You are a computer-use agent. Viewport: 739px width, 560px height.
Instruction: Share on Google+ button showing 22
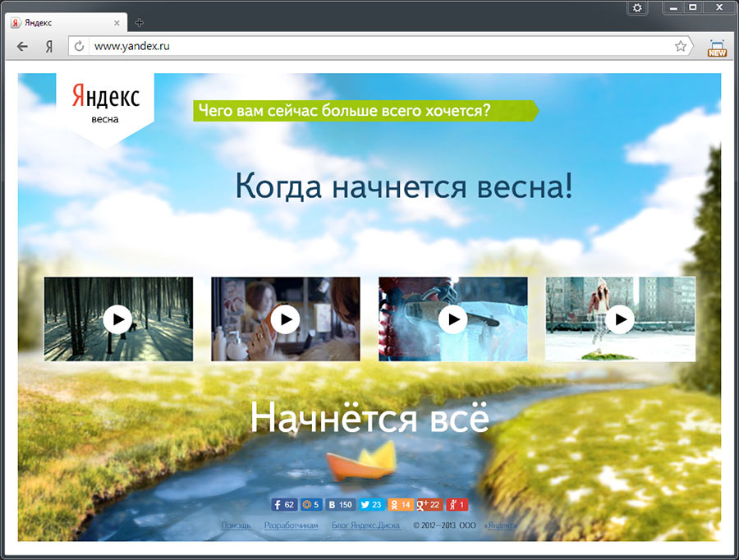point(429,505)
